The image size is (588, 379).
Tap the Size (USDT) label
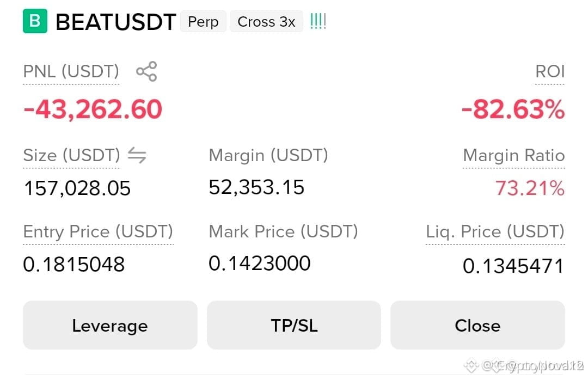pos(72,155)
